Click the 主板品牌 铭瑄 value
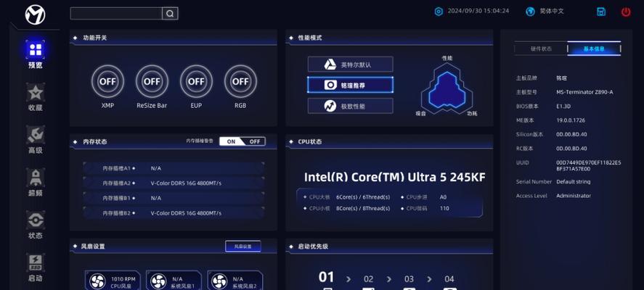This screenshot has height=290, width=644. coord(561,78)
